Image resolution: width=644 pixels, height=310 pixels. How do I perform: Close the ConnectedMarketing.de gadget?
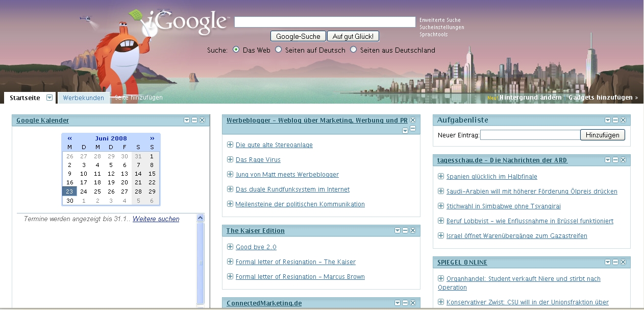tap(413, 303)
